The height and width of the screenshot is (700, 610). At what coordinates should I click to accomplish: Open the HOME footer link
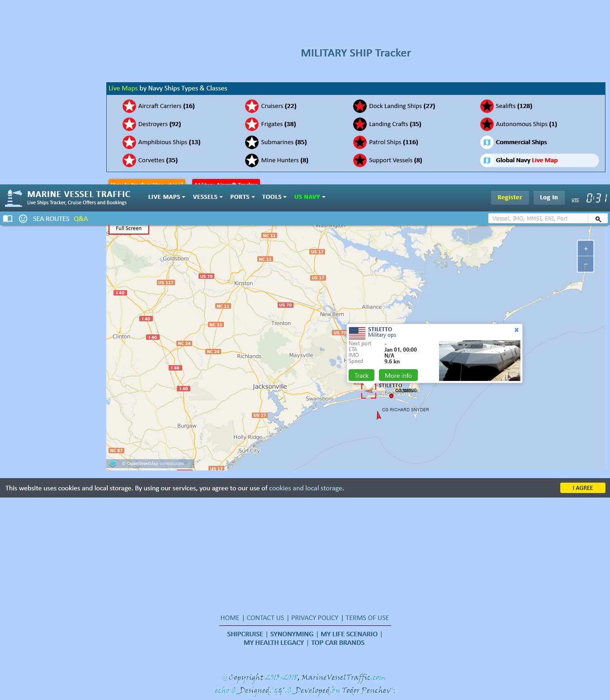[230, 618]
